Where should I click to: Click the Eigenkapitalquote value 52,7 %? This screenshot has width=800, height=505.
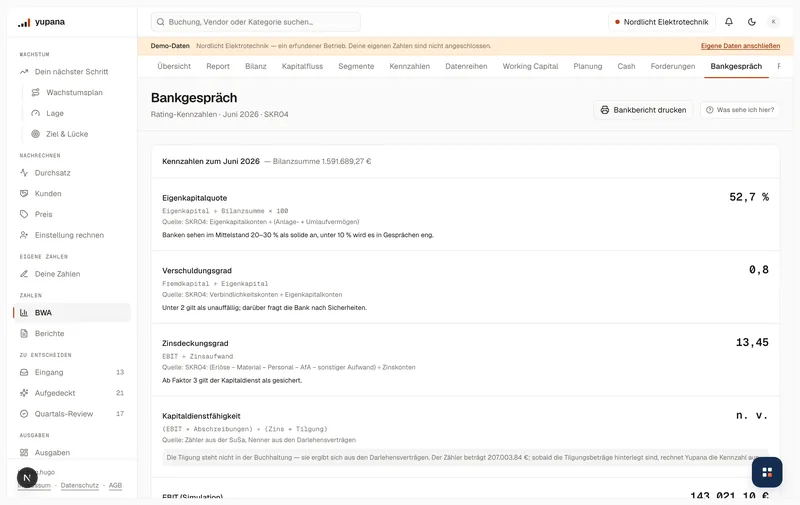pos(749,197)
